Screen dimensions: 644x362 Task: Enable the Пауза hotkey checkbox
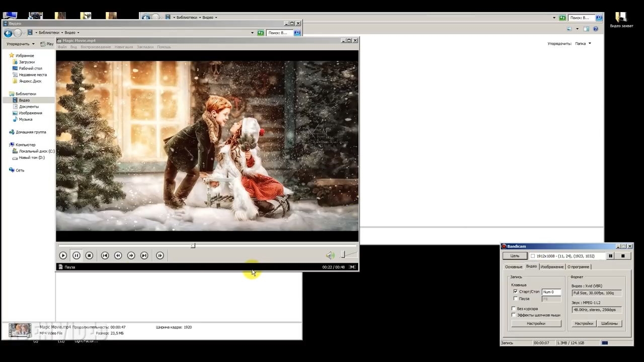[515, 299]
